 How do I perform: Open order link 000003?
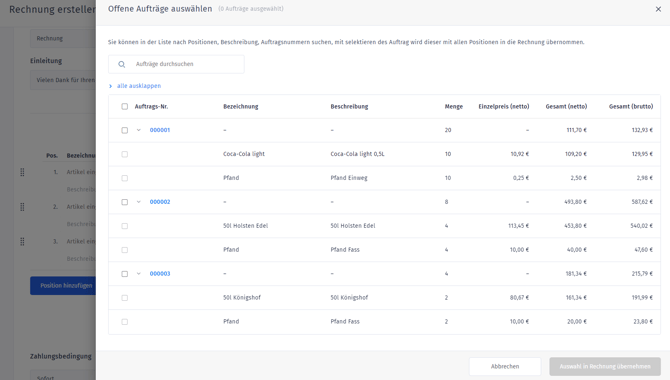click(x=160, y=274)
